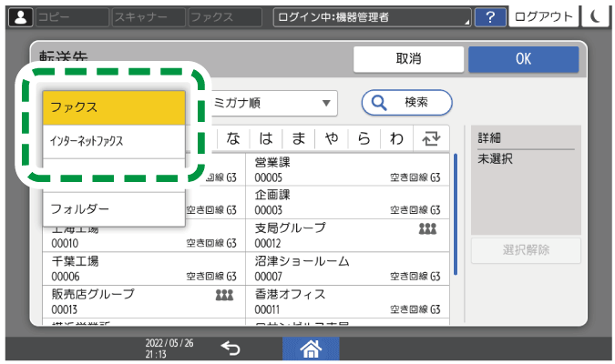Image resolution: width=615 pixels, height=364 pixels.
Task: Select destination 支局グループ 00012
Action: (x=347, y=235)
